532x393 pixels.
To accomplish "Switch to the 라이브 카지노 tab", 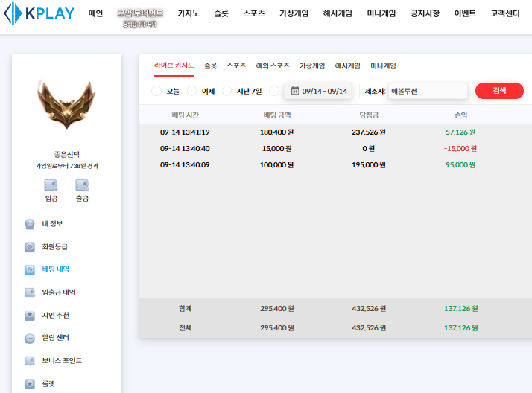I will click(174, 65).
